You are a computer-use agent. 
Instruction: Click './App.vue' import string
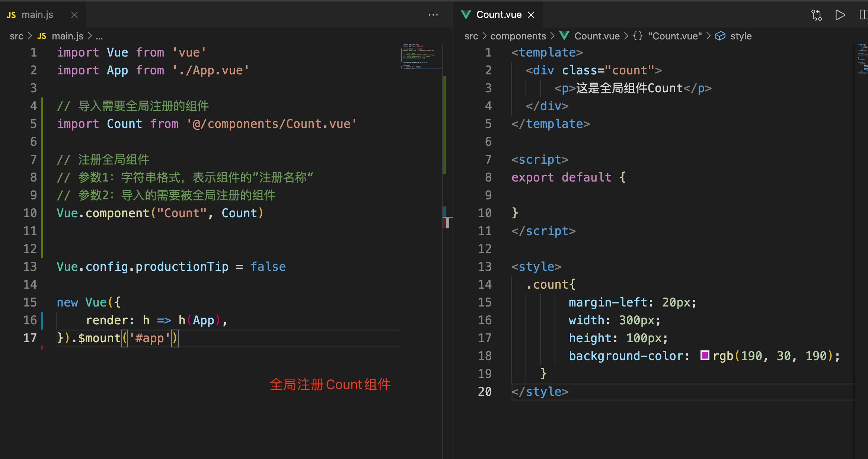click(210, 70)
